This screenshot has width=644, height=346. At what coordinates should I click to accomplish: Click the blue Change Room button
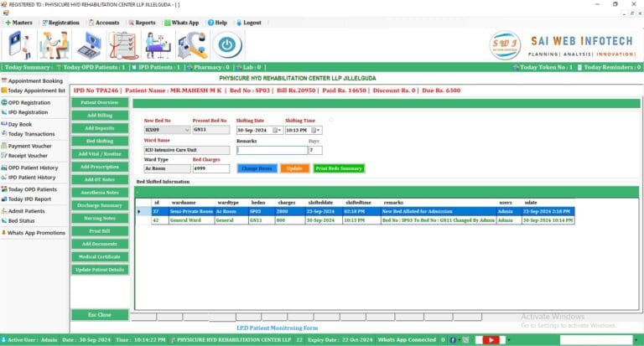257,168
